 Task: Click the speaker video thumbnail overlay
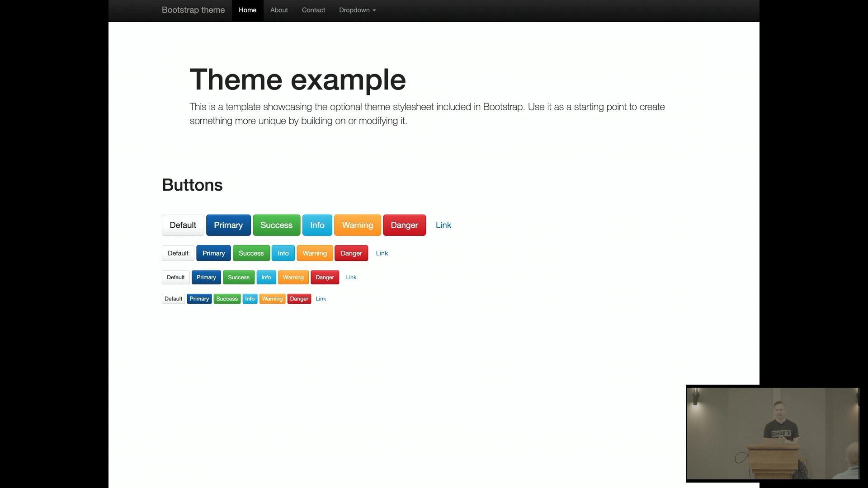[772, 433]
